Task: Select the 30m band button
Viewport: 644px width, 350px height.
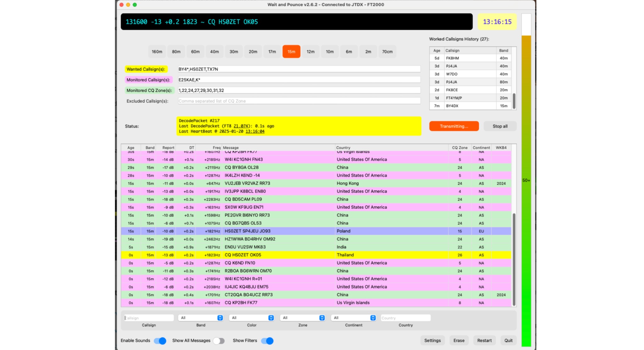Action: point(234,52)
